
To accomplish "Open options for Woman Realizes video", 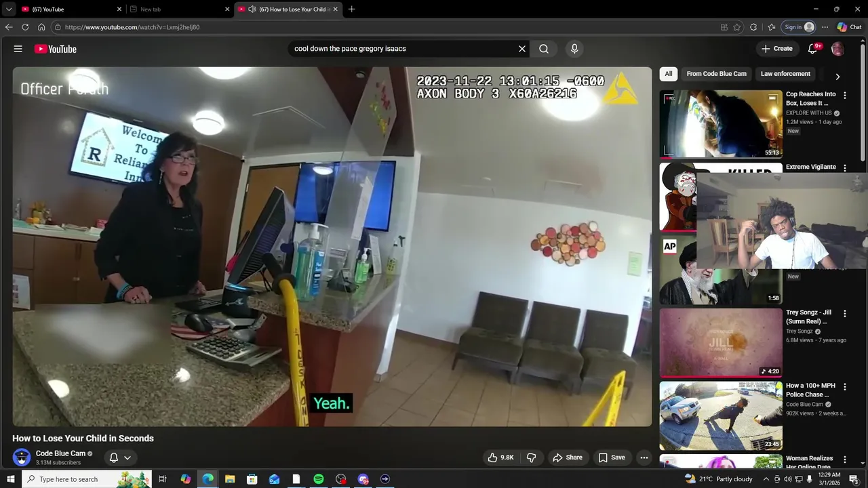I will pos(844,460).
